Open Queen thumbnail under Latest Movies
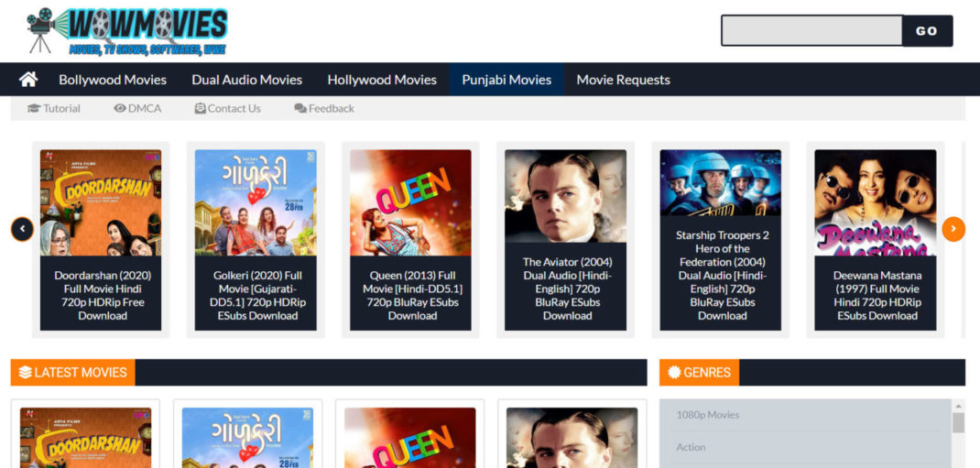This screenshot has height=468, width=980. pyautogui.click(x=410, y=438)
